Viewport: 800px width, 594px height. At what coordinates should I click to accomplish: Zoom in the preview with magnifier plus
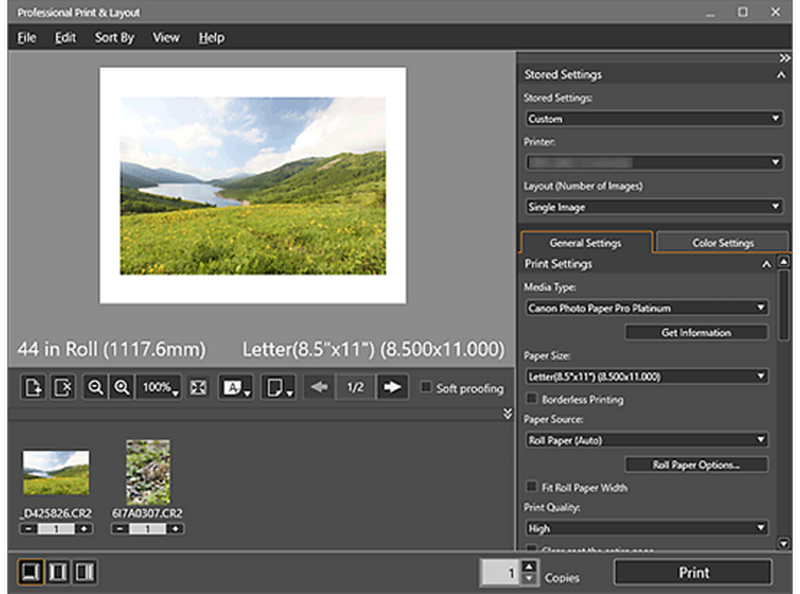(x=122, y=388)
